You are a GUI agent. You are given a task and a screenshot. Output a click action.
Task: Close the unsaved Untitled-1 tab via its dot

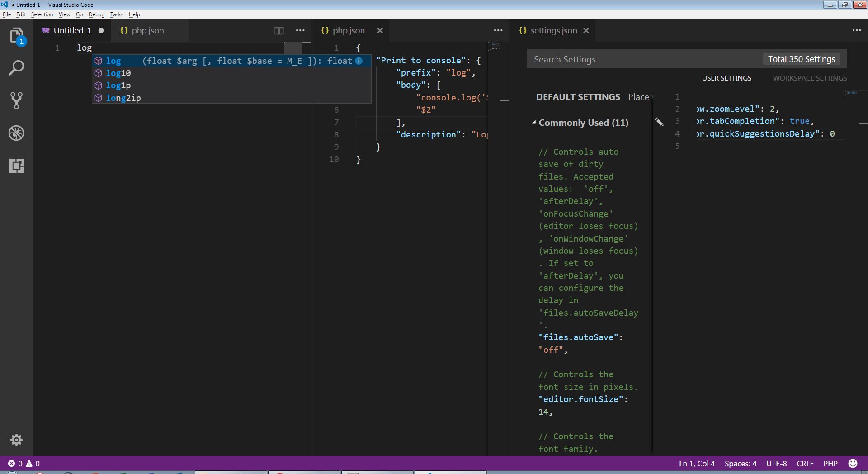click(x=101, y=31)
